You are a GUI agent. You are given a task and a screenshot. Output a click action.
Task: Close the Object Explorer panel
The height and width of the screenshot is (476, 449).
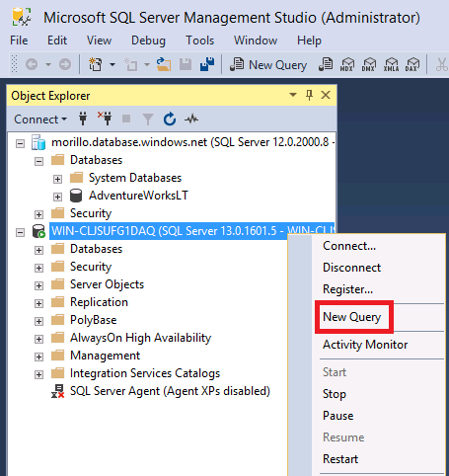coord(326,95)
